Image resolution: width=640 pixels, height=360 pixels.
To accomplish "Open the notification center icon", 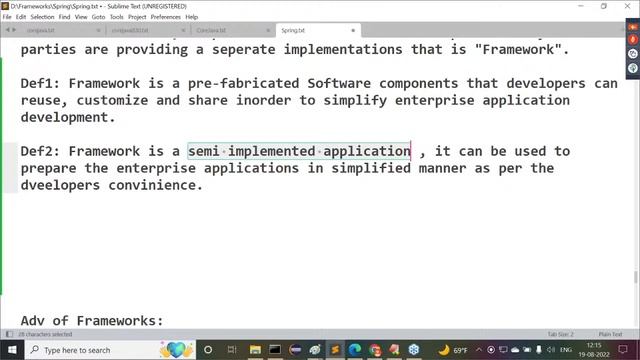I will pyautogui.click(x=623, y=350).
